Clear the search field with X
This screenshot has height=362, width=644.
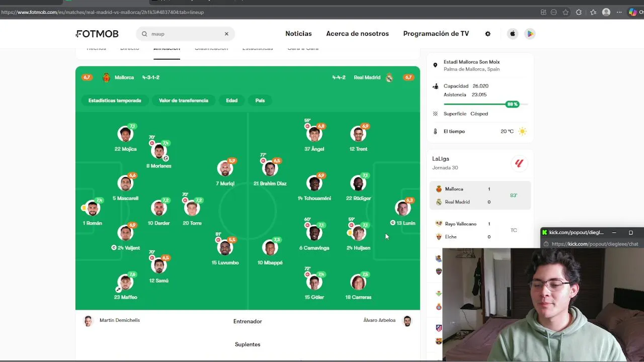pos(226,34)
